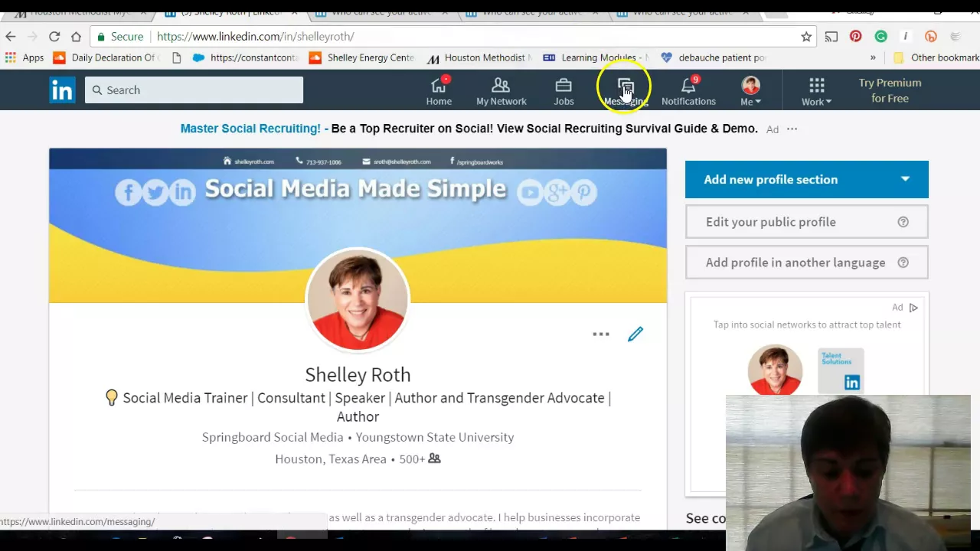Screen dimensions: 980x551
Task: Click Edit your public profile
Action: (x=807, y=222)
